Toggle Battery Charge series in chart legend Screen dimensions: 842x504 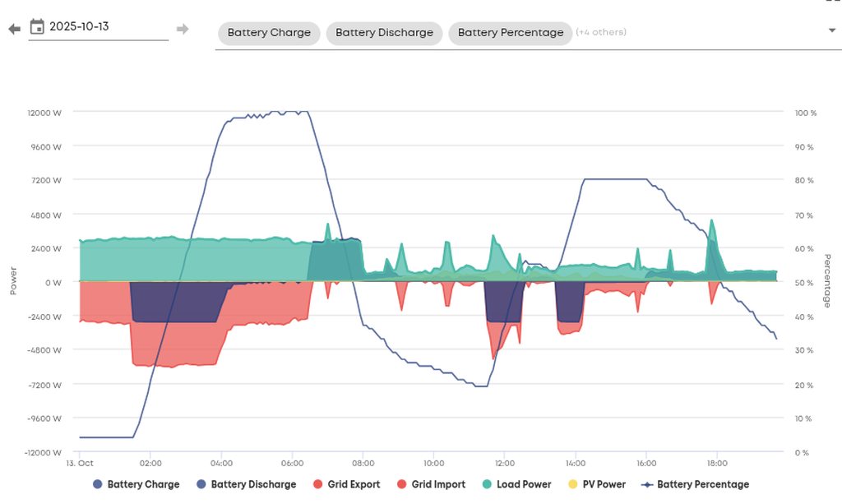[142, 484]
